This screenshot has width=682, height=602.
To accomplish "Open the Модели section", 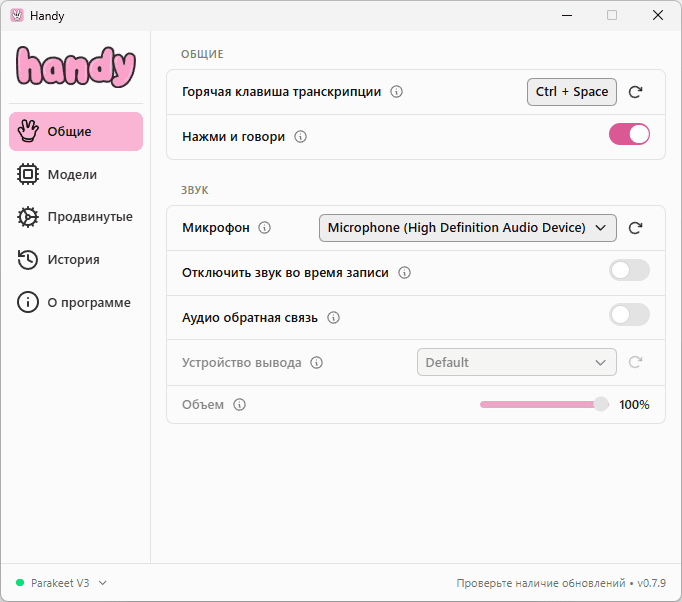I will point(76,174).
